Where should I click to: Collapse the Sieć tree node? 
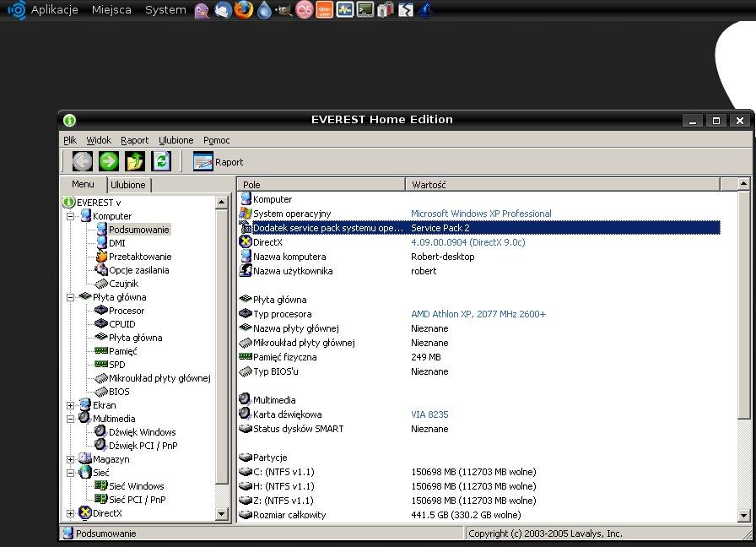[x=70, y=473]
